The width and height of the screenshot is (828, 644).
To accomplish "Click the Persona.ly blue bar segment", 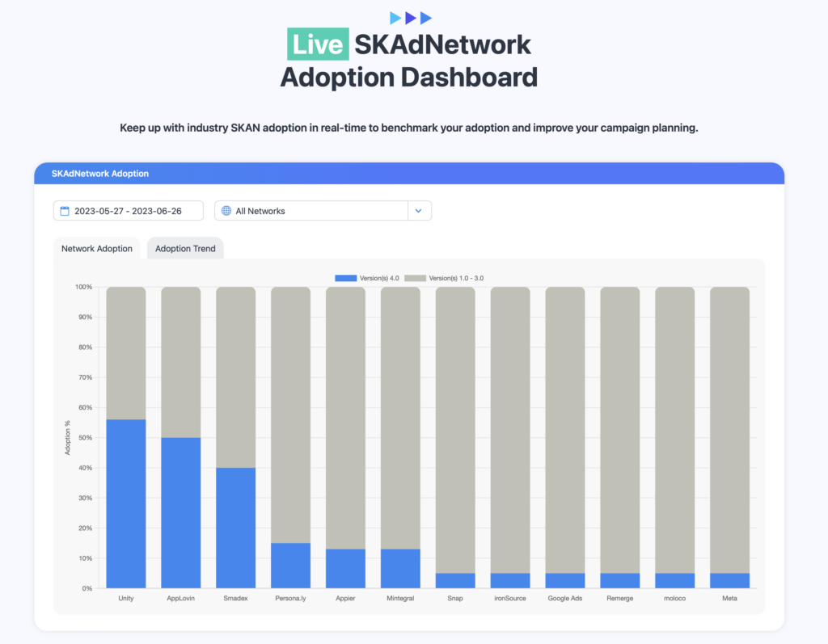I will (x=291, y=566).
